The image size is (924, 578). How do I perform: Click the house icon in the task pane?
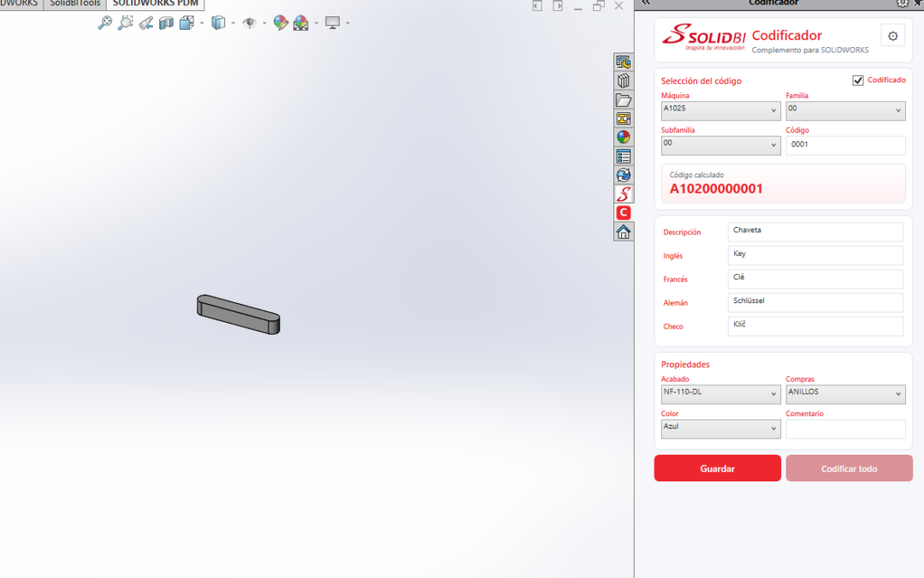624,232
